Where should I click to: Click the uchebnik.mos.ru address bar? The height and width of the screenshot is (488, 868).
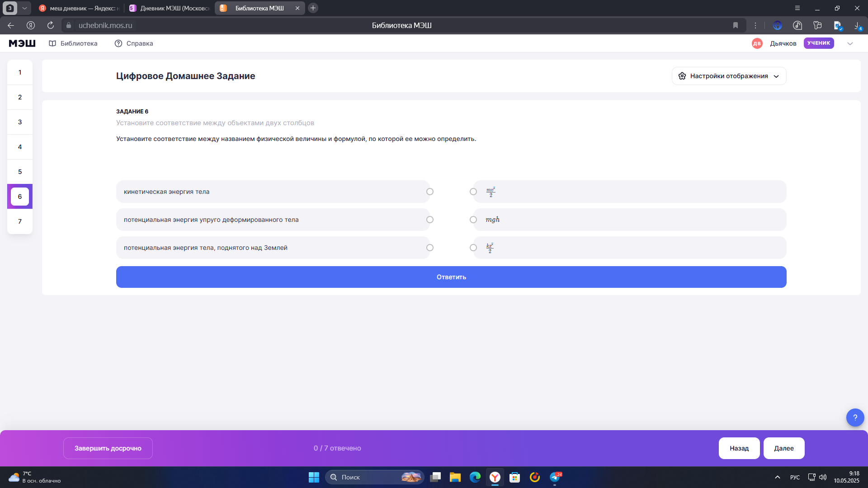[105, 25]
